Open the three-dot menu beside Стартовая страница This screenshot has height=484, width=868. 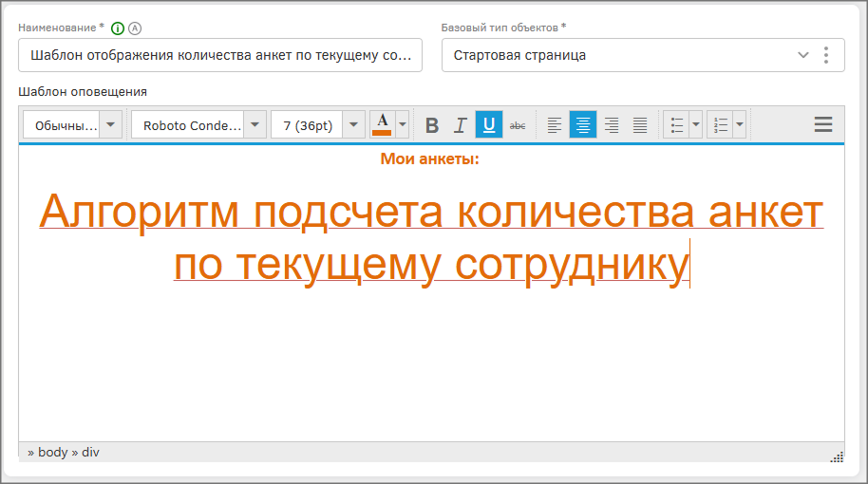826,55
